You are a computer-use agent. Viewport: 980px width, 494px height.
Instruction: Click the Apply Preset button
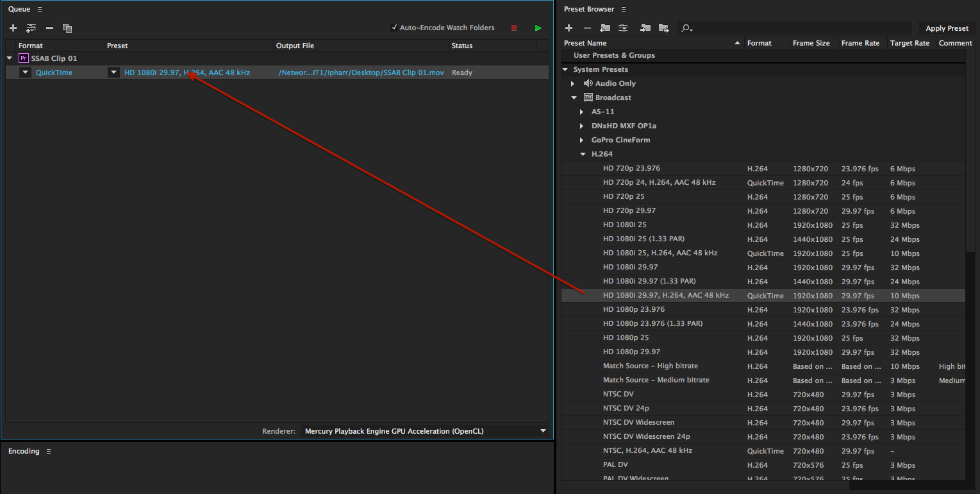click(x=947, y=28)
